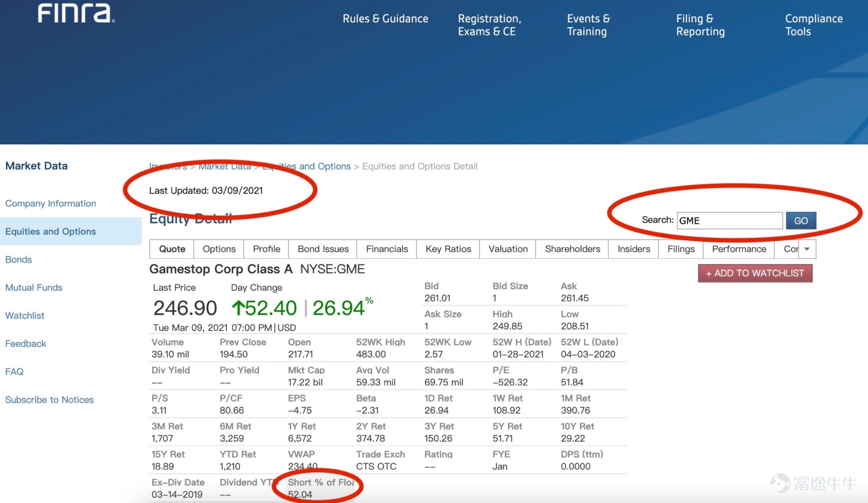Click the Trade Exch value CTS OTC
868x503 pixels.
(376, 466)
